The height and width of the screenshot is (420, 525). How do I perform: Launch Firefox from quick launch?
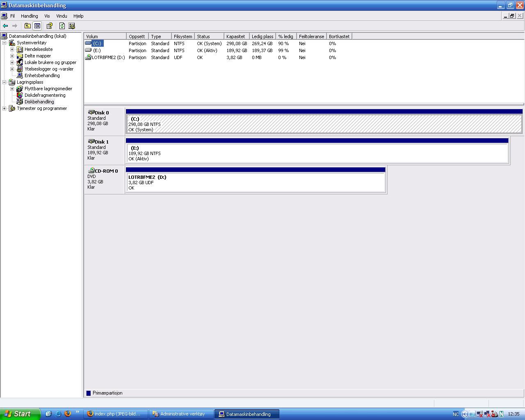(x=68, y=414)
